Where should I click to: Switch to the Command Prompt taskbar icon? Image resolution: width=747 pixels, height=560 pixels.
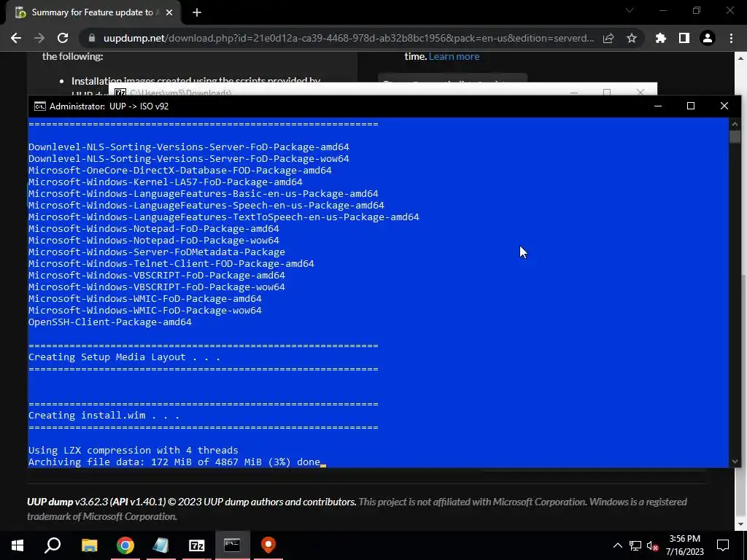point(233,545)
